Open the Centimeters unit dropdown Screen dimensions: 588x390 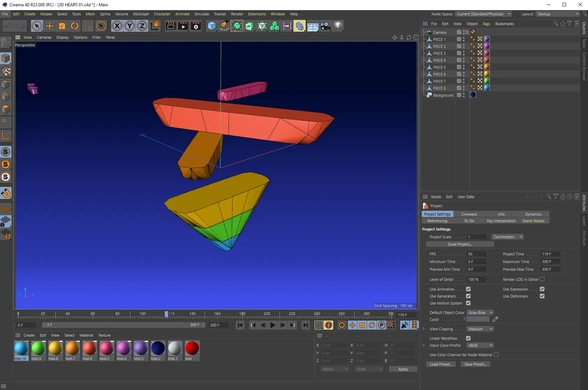coord(508,237)
